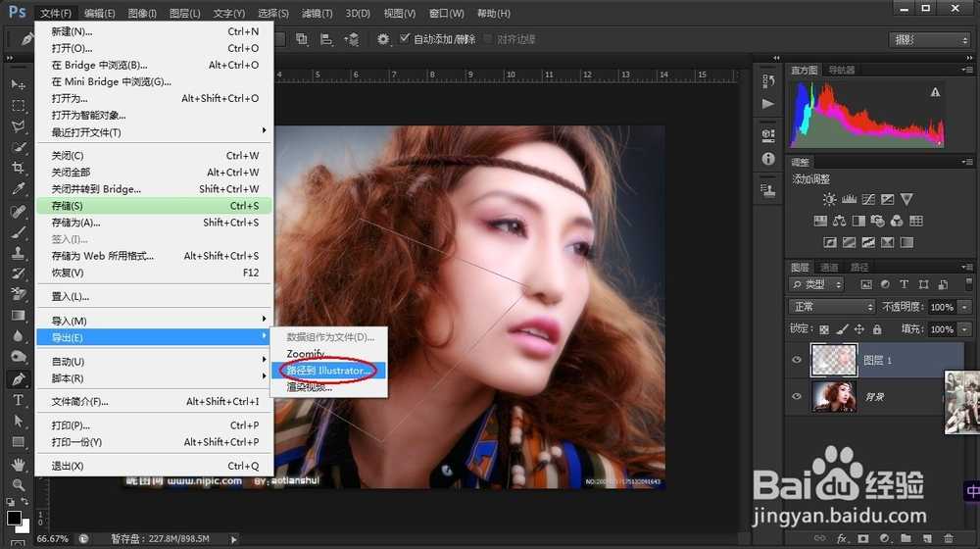
Task: Select the Zoom magnifier tool
Action: pos(18,484)
